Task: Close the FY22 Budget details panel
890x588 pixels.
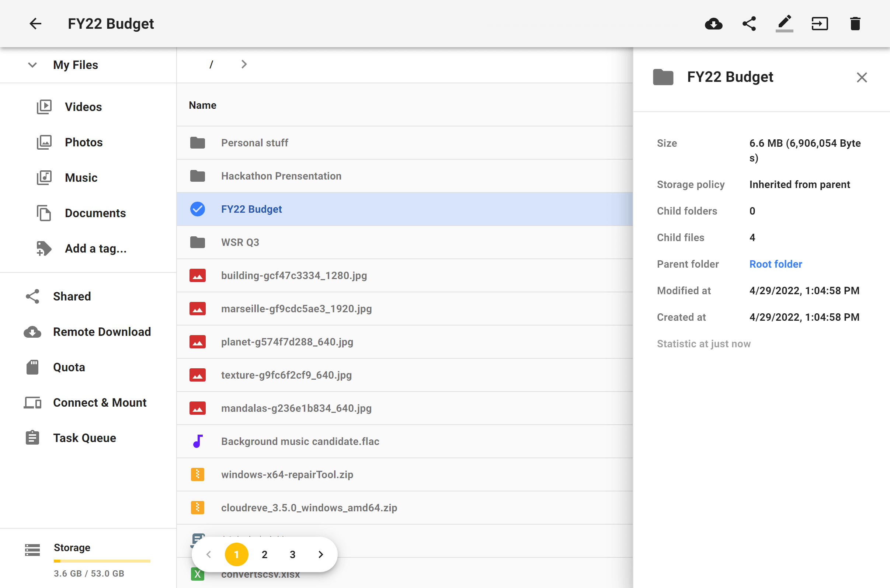Action: [x=862, y=77]
